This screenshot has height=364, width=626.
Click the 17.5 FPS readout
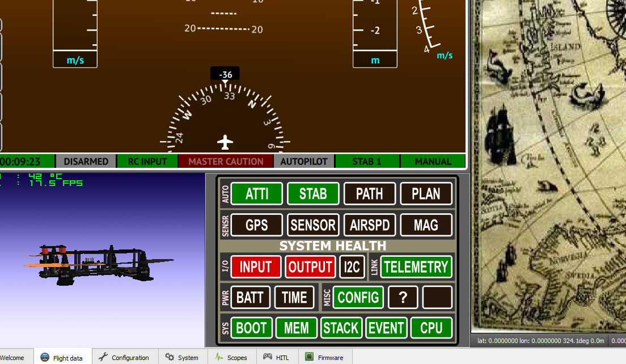pyautogui.click(x=56, y=183)
